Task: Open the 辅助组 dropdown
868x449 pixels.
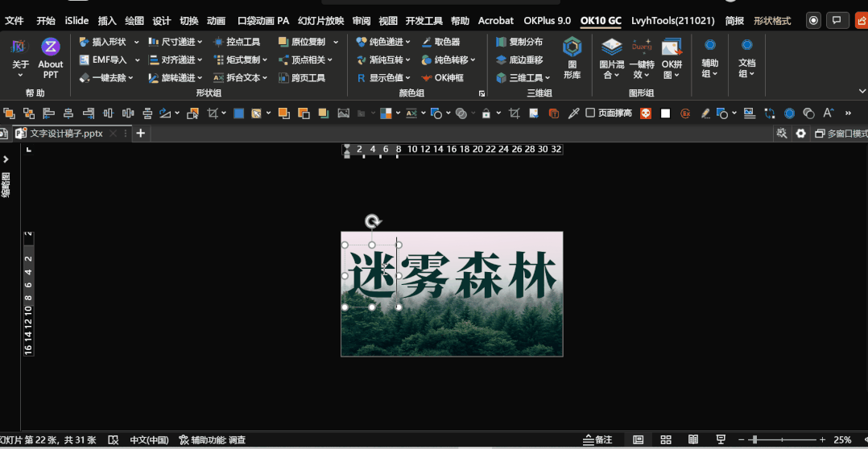Action: tap(709, 57)
